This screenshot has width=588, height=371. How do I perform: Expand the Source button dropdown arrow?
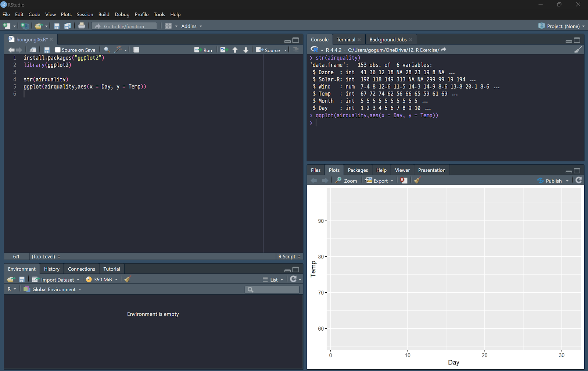286,50
